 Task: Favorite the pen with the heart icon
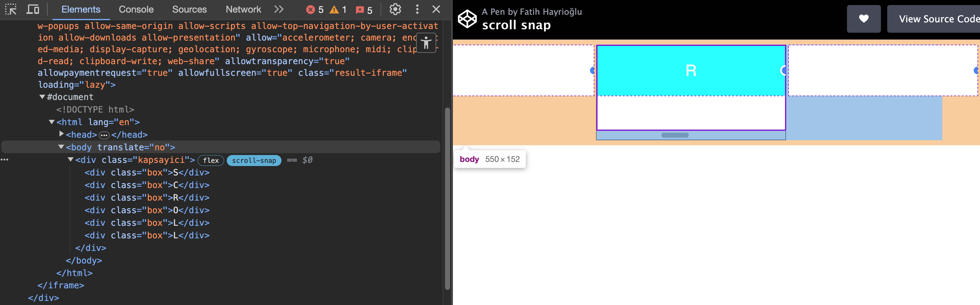864,19
